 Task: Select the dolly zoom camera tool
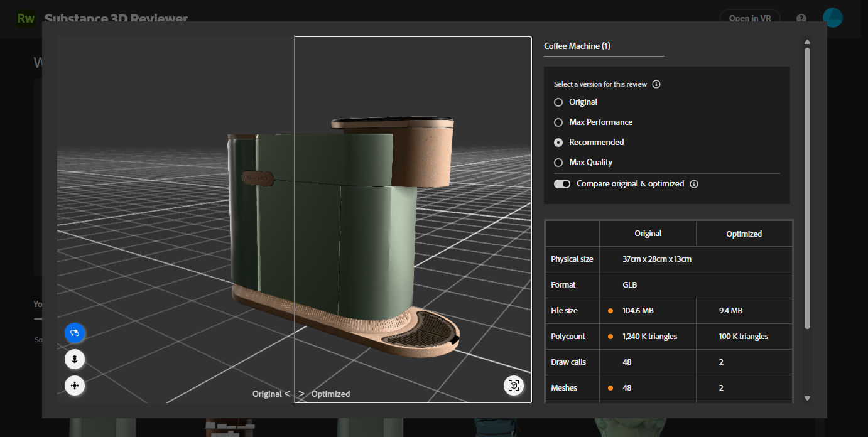pyautogui.click(x=75, y=359)
